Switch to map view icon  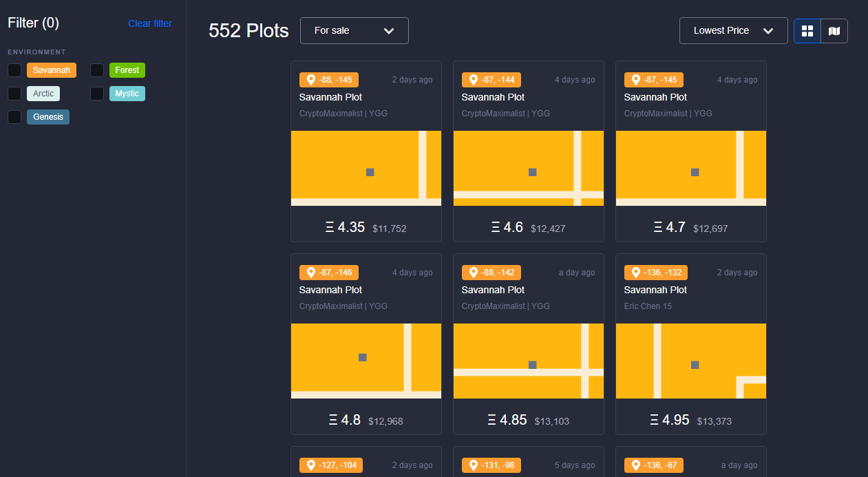point(834,31)
